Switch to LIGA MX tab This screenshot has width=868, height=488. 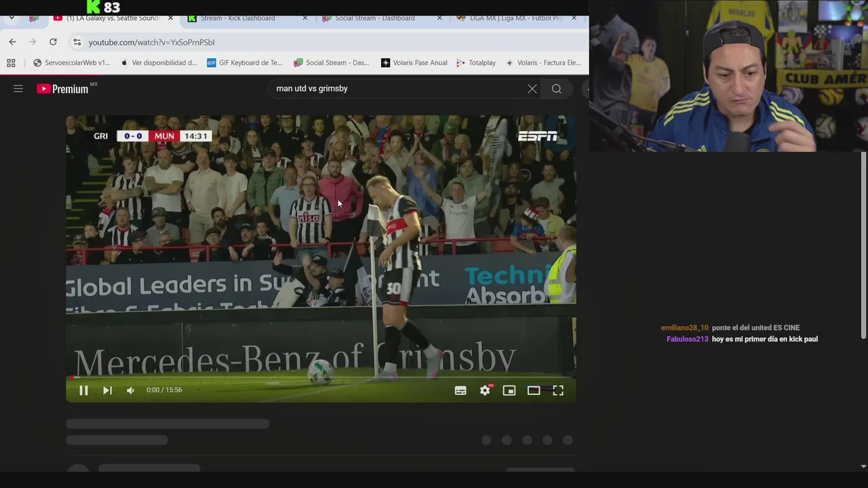tap(515, 18)
